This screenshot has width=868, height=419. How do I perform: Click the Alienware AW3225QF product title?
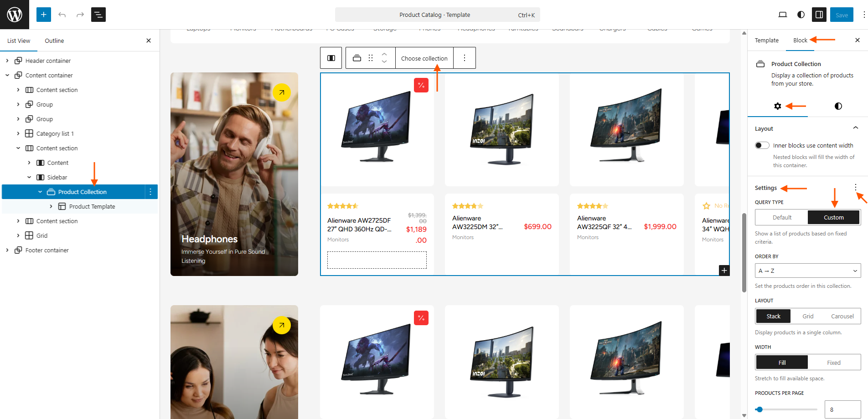604,222
